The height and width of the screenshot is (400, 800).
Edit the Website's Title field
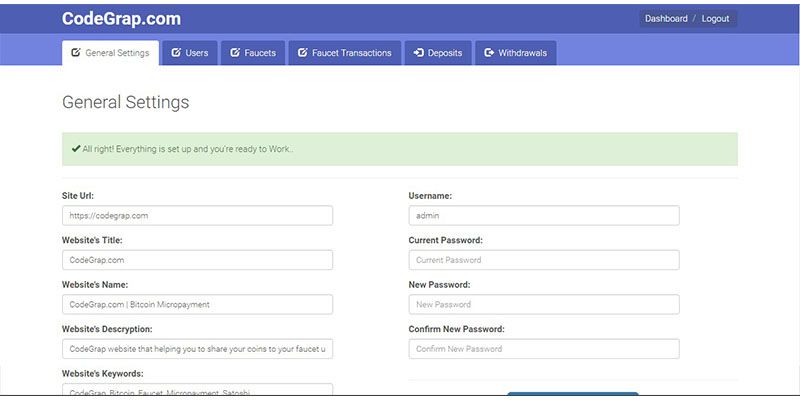tap(197, 260)
